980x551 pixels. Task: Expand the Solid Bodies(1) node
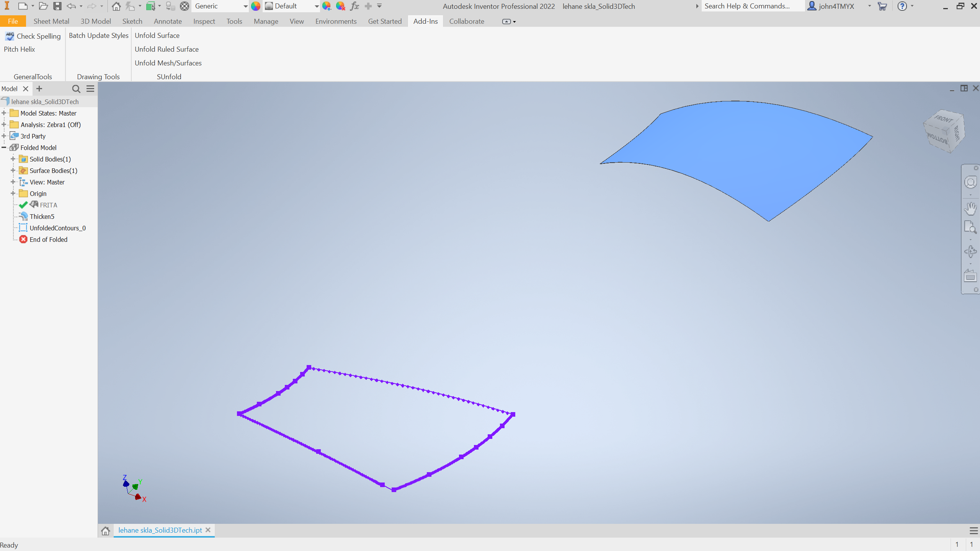click(13, 159)
